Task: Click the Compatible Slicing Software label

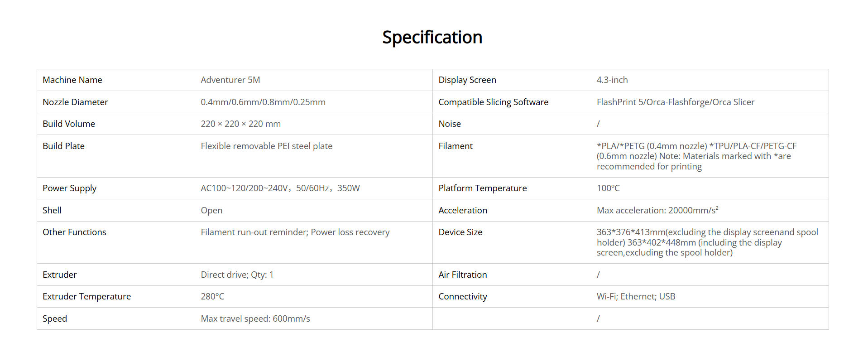Action: (x=493, y=102)
